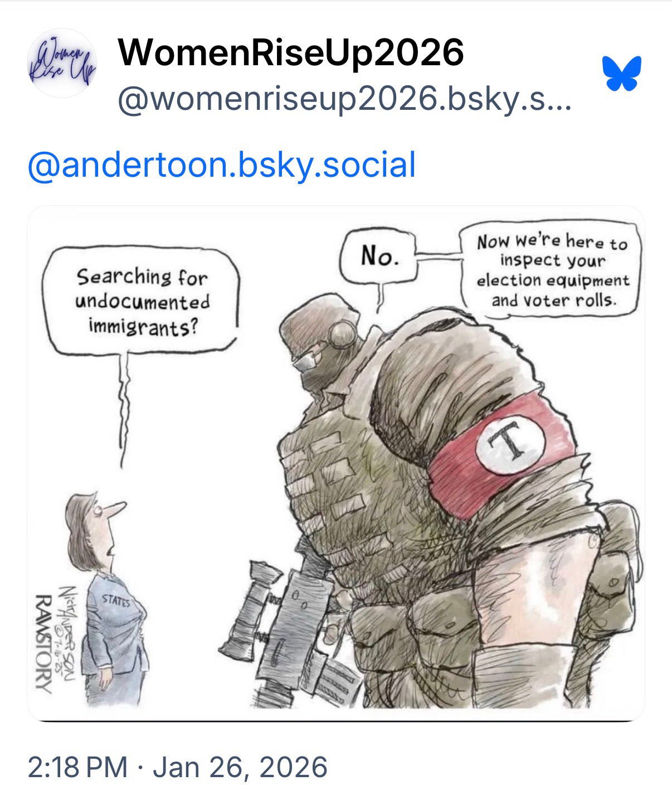Tap the 'No.' speech bubble
Viewport: 672px width, 800px height.
point(379,258)
